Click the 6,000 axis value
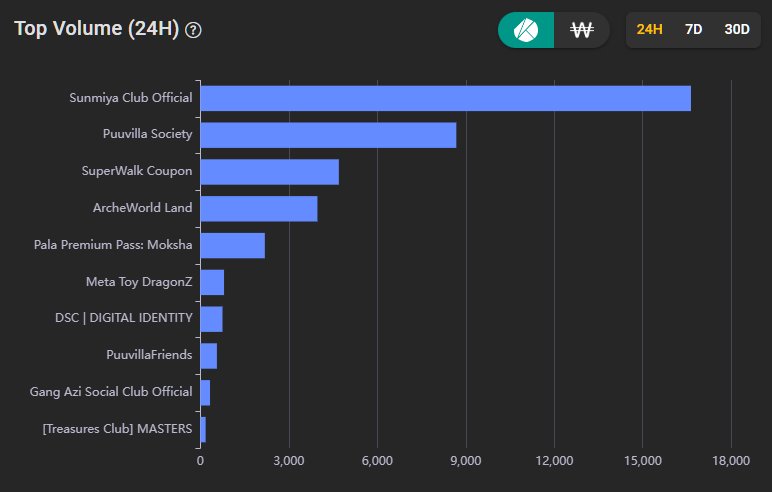772x492 pixels. (x=377, y=461)
